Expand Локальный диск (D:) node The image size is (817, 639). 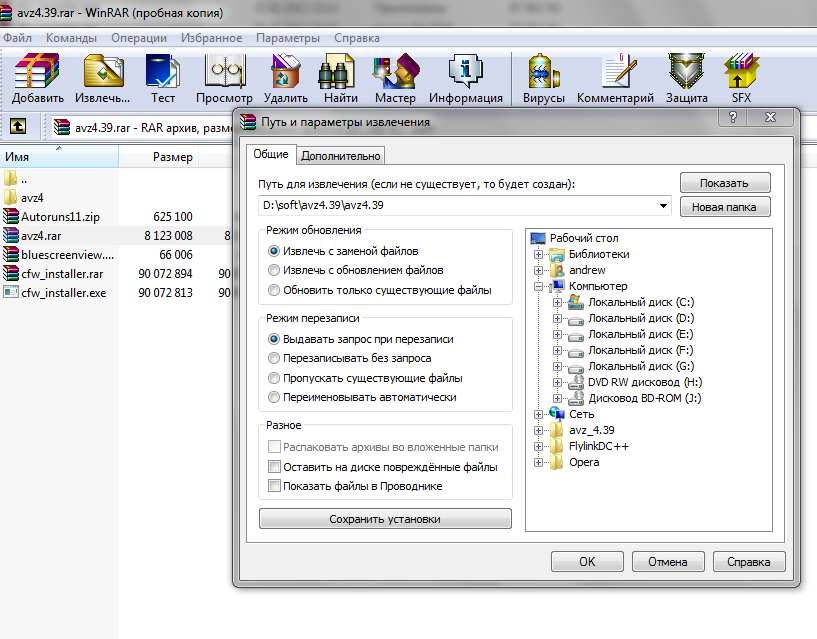click(x=557, y=318)
